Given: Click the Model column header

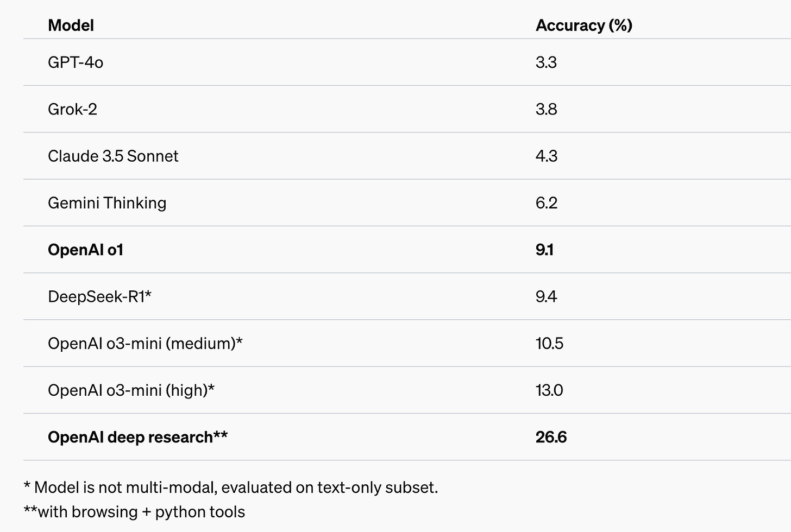Looking at the screenshot, I should point(71,26).
